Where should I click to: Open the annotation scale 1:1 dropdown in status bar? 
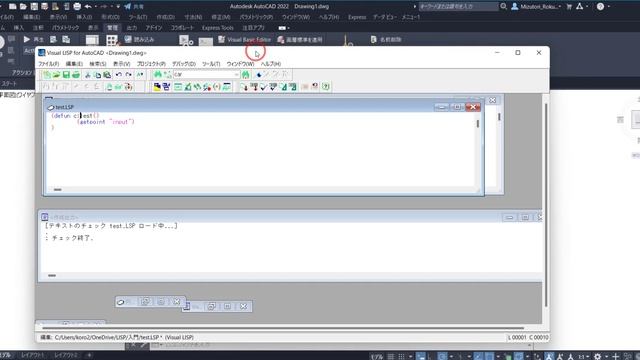click(584, 356)
